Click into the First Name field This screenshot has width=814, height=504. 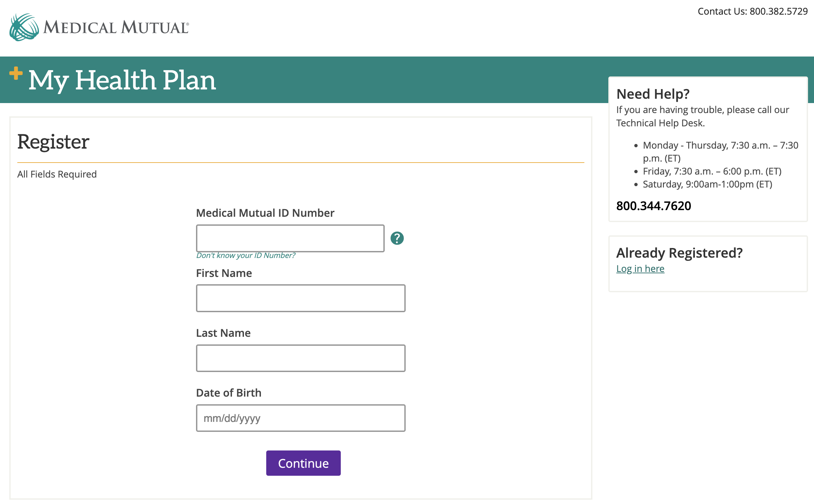point(301,298)
